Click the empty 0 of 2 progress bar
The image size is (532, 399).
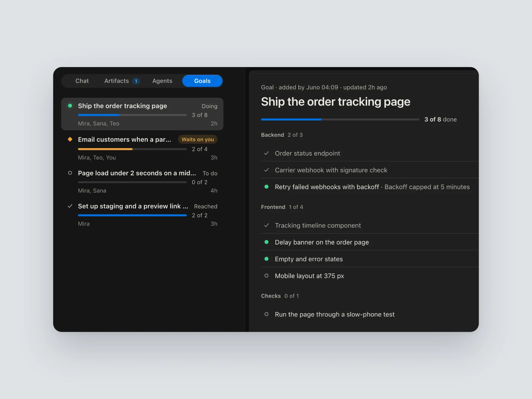[x=132, y=182]
